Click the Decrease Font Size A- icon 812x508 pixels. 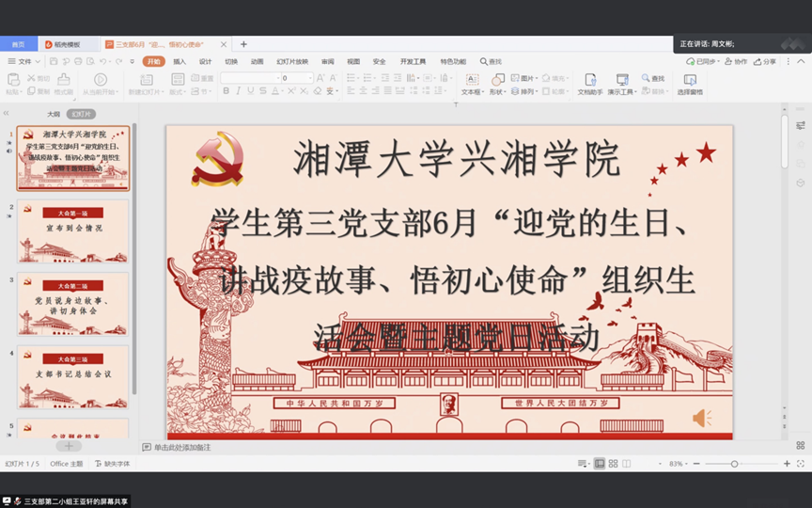click(x=334, y=78)
